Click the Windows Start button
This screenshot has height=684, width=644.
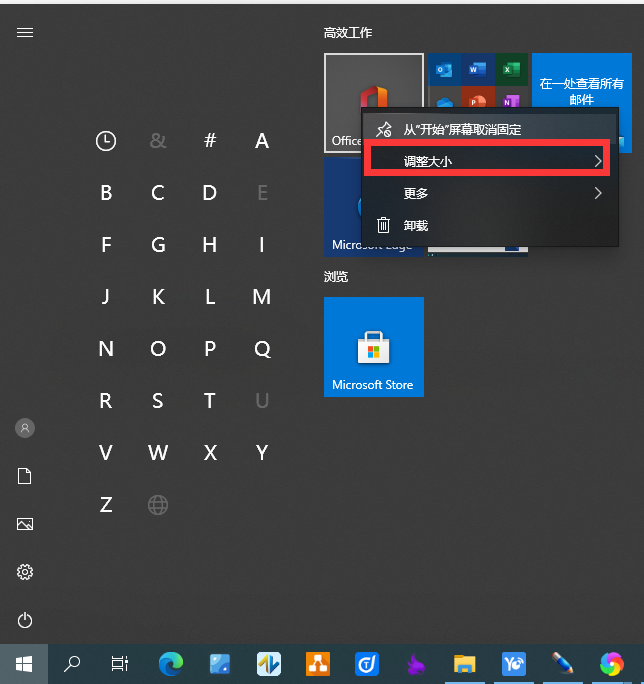24,663
